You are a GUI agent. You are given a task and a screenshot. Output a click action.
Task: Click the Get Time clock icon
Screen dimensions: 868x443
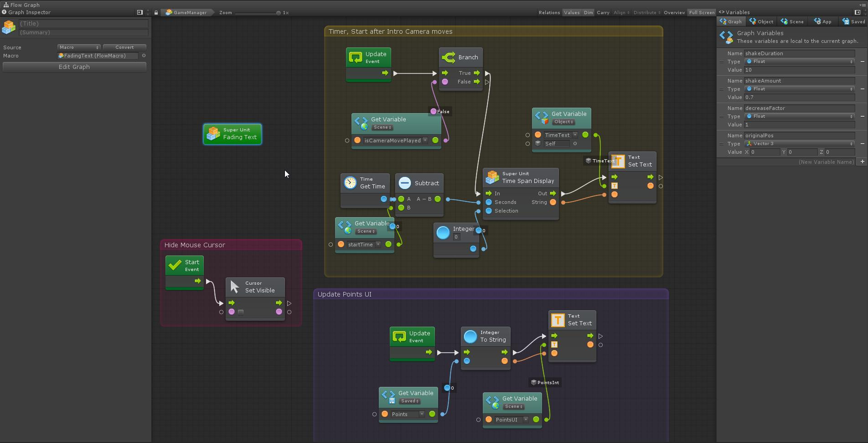(x=350, y=183)
